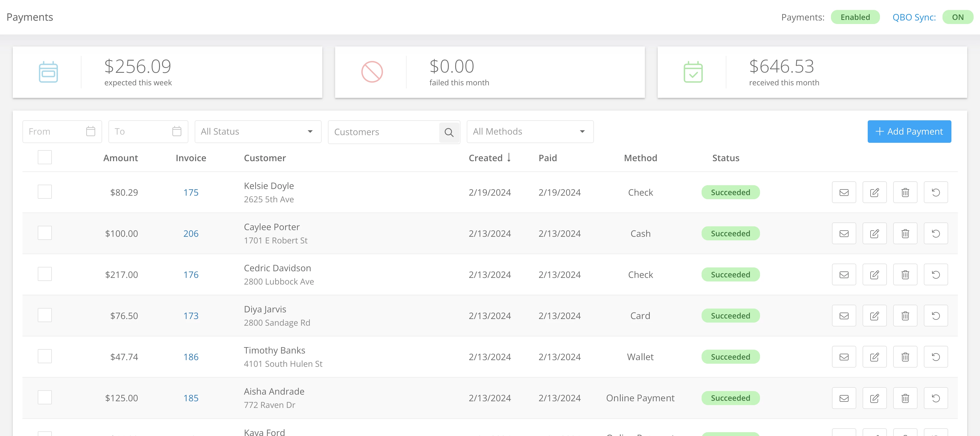Click the Succeeded status badge on Cedric Davidson's row
The width and height of the screenshot is (980, 436).
click(730, 274)
